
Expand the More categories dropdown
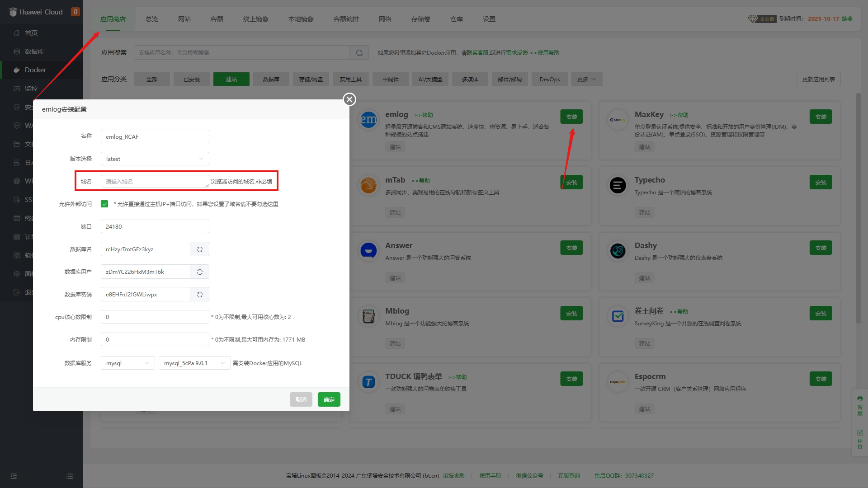587,80
